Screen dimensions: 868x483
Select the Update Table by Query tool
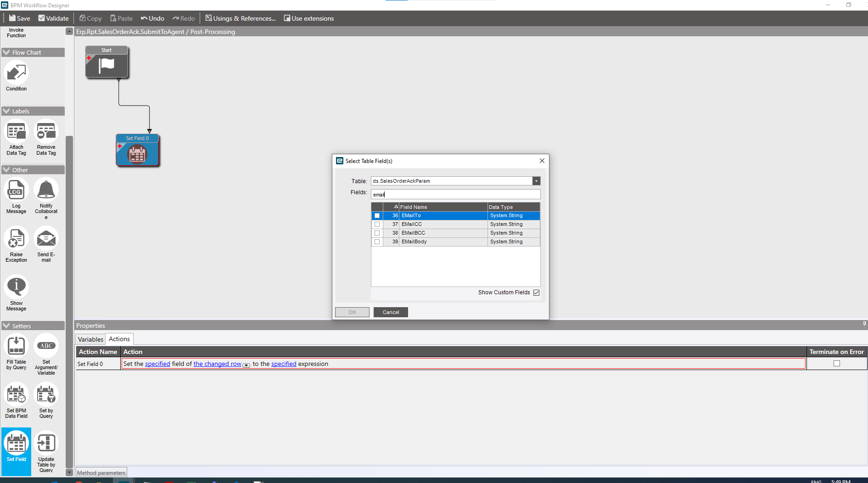point(46,452)
